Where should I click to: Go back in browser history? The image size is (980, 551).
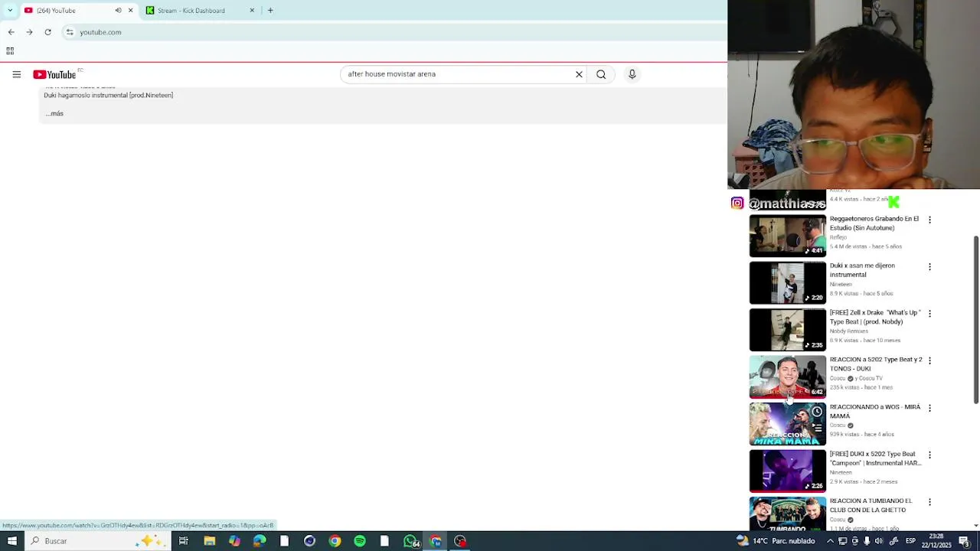[11, 32]
